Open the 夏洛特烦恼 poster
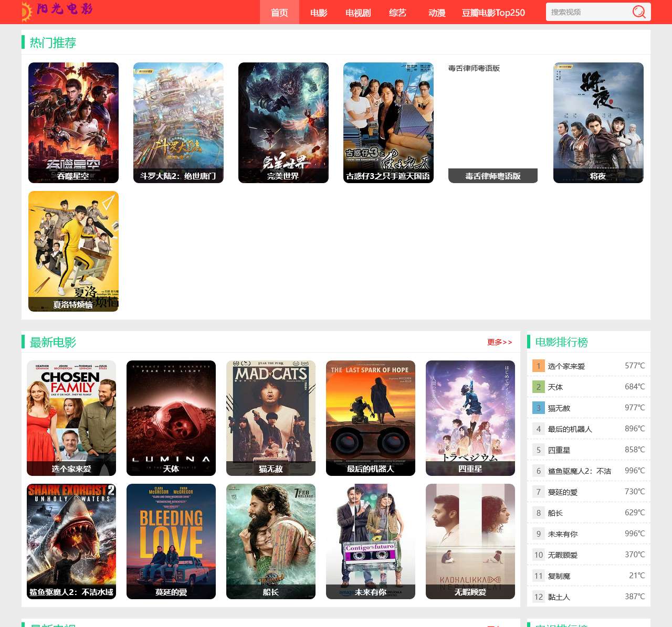The image size is (672, 627). [x=73, y=251]
